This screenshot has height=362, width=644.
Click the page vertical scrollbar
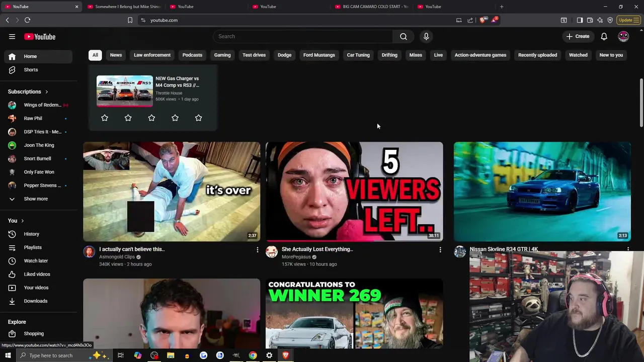pos(641,103)
